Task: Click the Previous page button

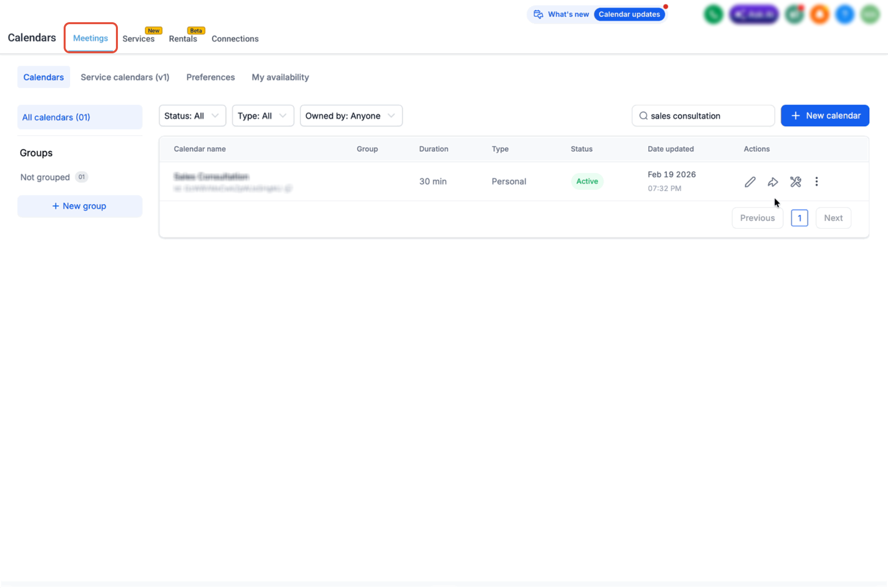Action: click(x=757, y=218)
